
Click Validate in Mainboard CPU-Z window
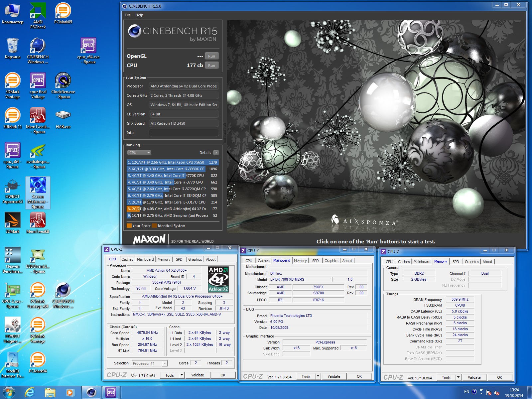tap(334, 376)
